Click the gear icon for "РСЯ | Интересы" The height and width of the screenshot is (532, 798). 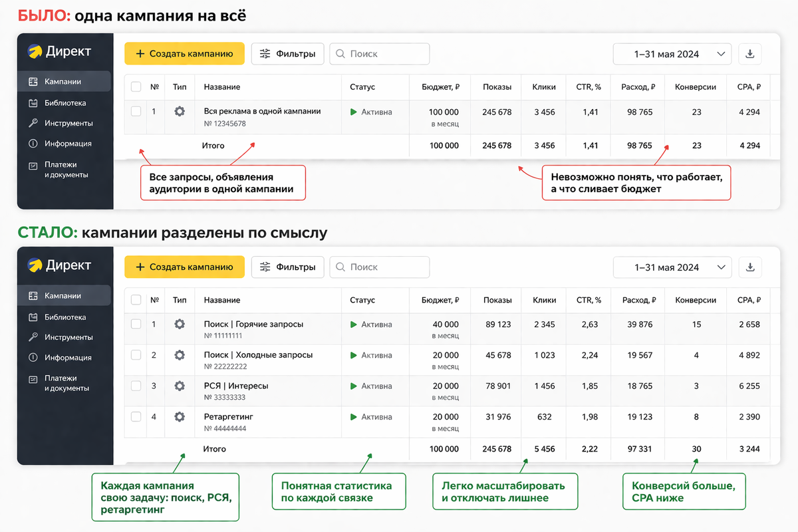[179, 386]
